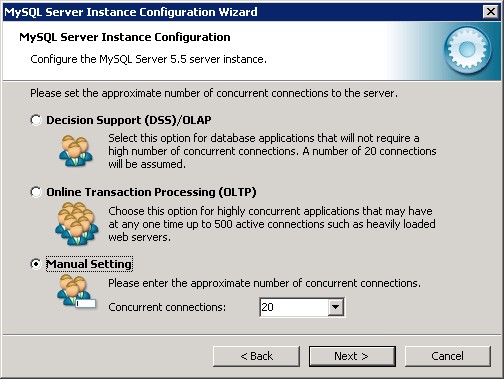Choose the Online Transaction Processing (OLTP) radio button

pyautogui.click(x=36, y=192)
